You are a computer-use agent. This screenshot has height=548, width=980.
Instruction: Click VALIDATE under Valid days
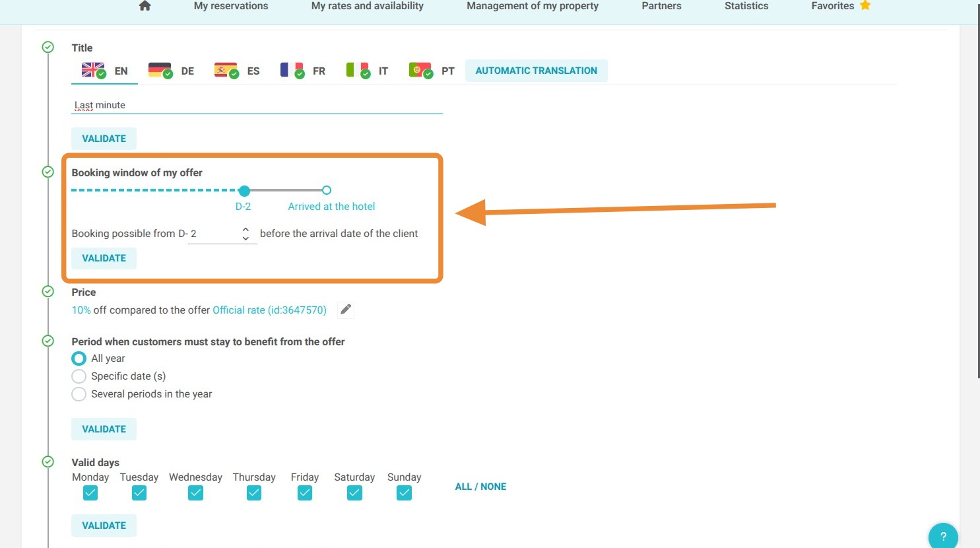[x=104, y=526]
